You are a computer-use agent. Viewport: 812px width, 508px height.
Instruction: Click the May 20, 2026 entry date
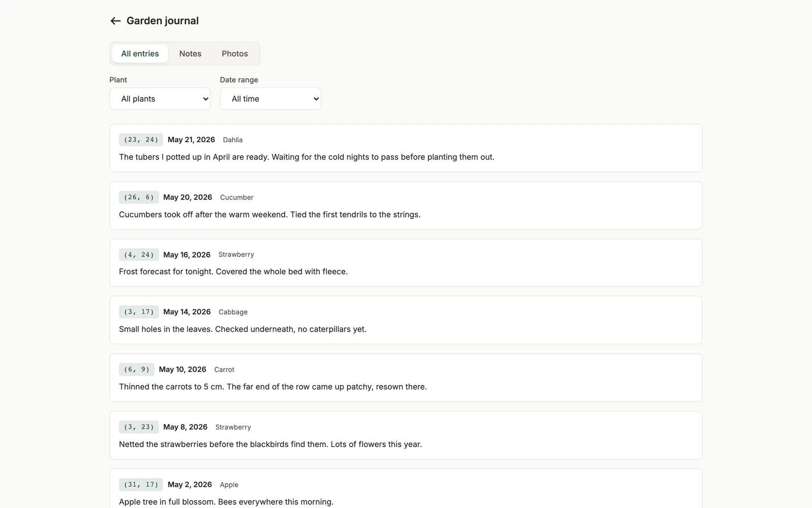188,197
